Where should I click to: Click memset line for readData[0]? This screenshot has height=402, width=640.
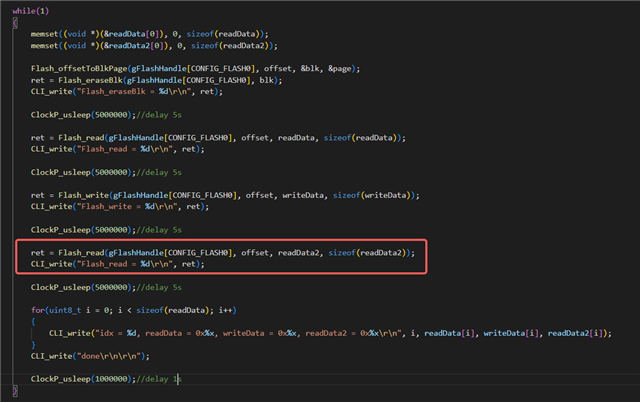149,34
